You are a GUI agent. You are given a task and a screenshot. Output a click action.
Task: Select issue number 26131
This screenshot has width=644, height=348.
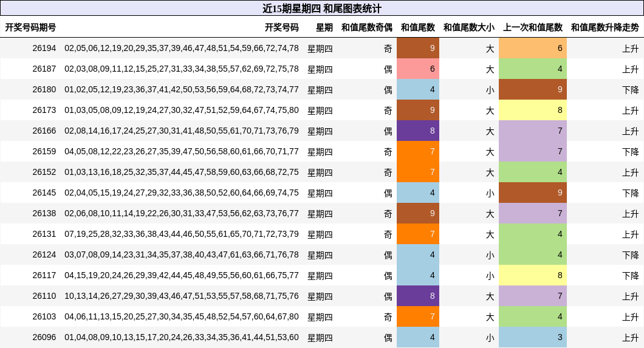(44, 234)
